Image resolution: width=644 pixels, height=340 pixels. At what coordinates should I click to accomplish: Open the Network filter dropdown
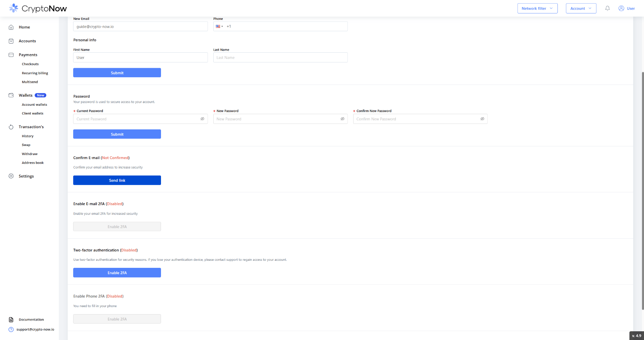[537, 8]
